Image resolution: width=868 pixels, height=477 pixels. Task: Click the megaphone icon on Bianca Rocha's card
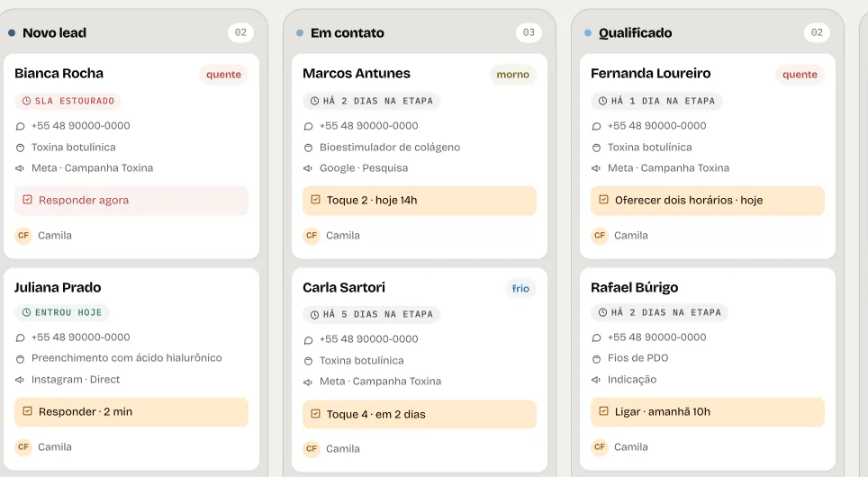[x=20, y=168]
